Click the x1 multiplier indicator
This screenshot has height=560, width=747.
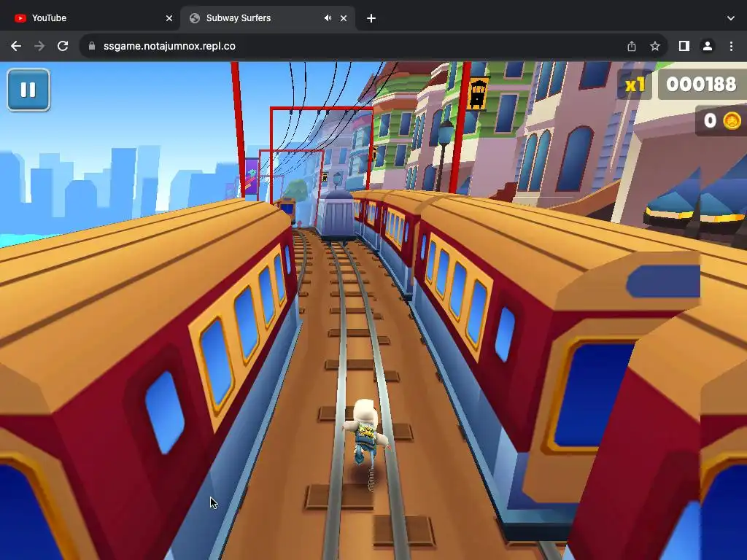pyautogui.click(x=635, y=85)
